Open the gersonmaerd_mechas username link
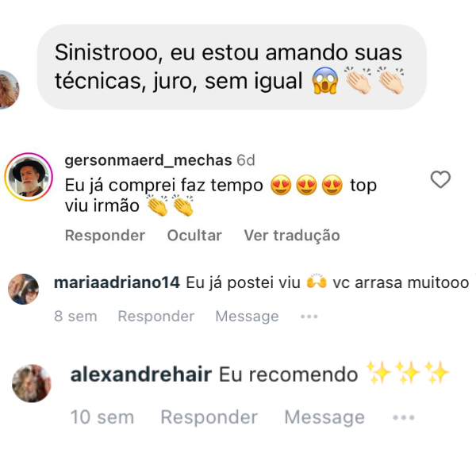476x476 pixels. (148, 160)
